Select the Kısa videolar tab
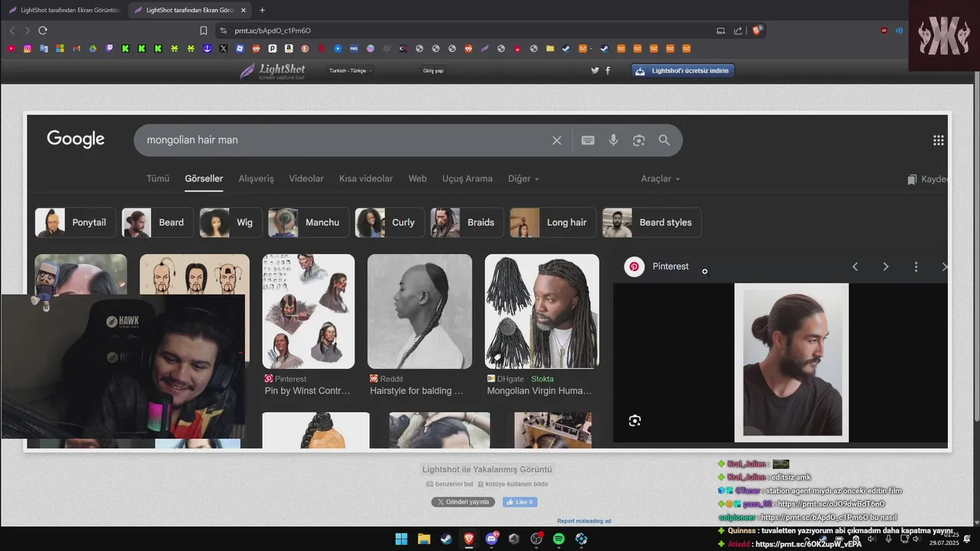The height and width of the screenshot is (551, 980). [x=366, y=178]
